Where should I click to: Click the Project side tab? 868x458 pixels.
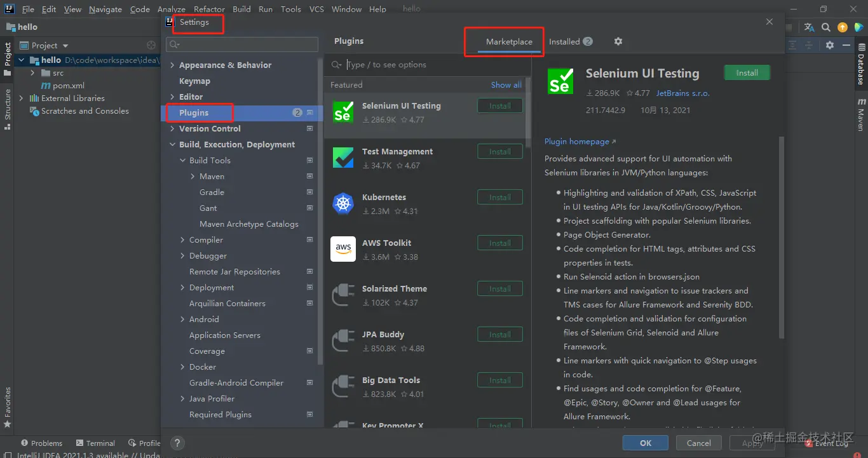8,58
